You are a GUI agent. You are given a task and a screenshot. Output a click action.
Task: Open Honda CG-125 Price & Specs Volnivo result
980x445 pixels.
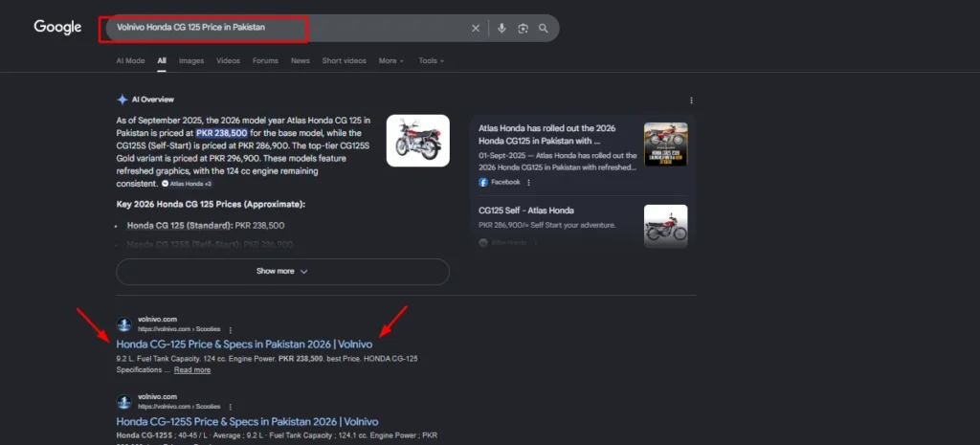(x=244, y=345)
